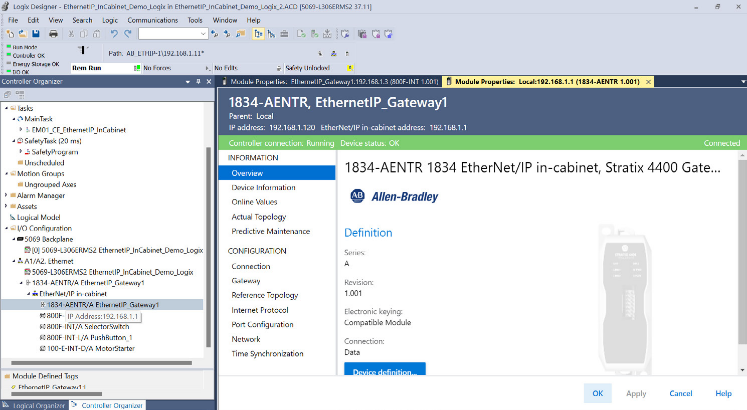747x410 pixels.
Task: Toggle the Controller Organizer toolbar icon
Action: tap(258, 34)
